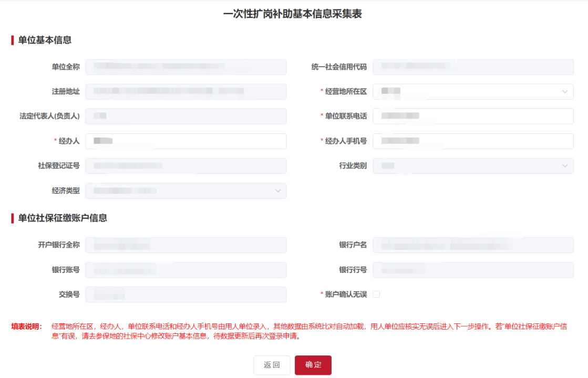The height and width of the screenshot is (378, 588).
Task: Click the 确定 confirm button
Action: click(313, 365)
